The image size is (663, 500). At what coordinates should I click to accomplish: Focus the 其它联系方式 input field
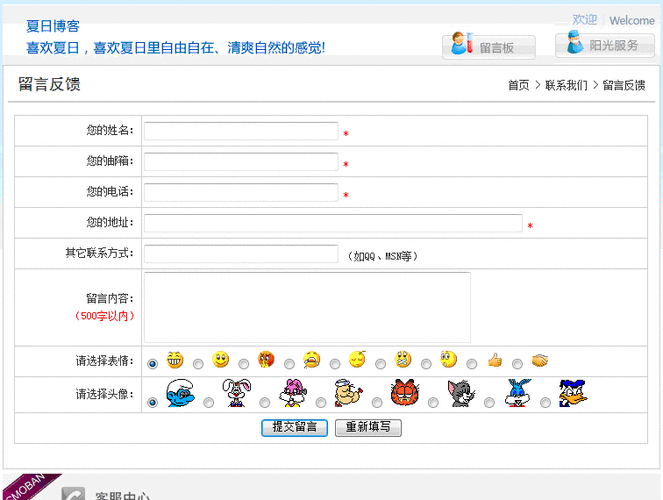[241, 254]
